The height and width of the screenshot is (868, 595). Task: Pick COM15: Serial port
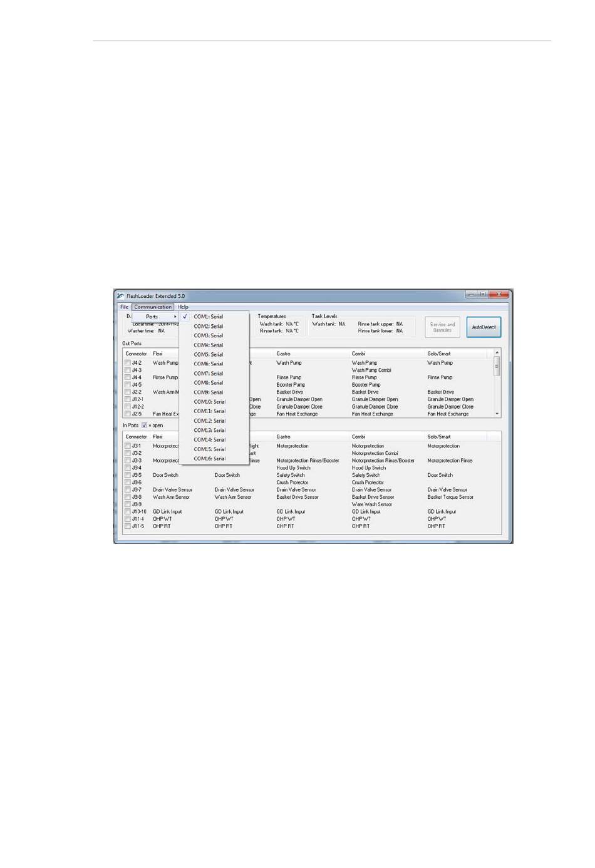(214, 449)
